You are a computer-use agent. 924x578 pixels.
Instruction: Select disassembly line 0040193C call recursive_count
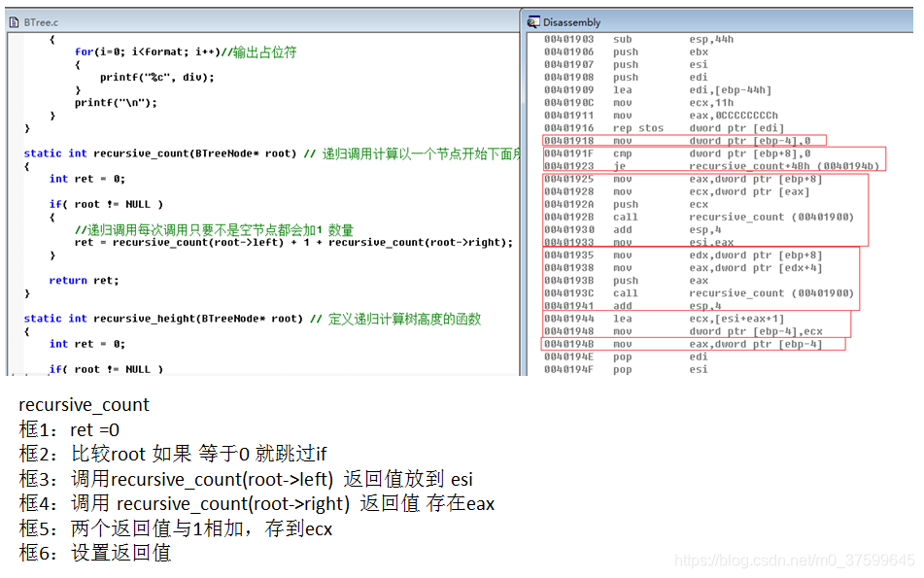(x=699, y=293)
